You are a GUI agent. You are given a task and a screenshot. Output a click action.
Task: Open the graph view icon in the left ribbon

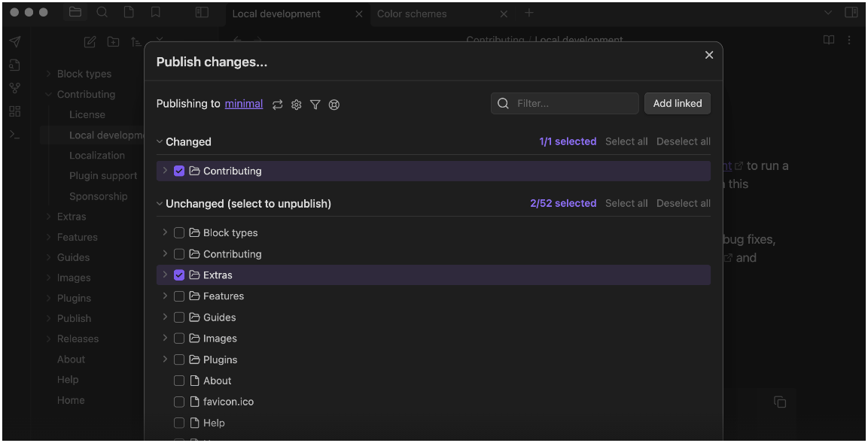pos(15,87)
